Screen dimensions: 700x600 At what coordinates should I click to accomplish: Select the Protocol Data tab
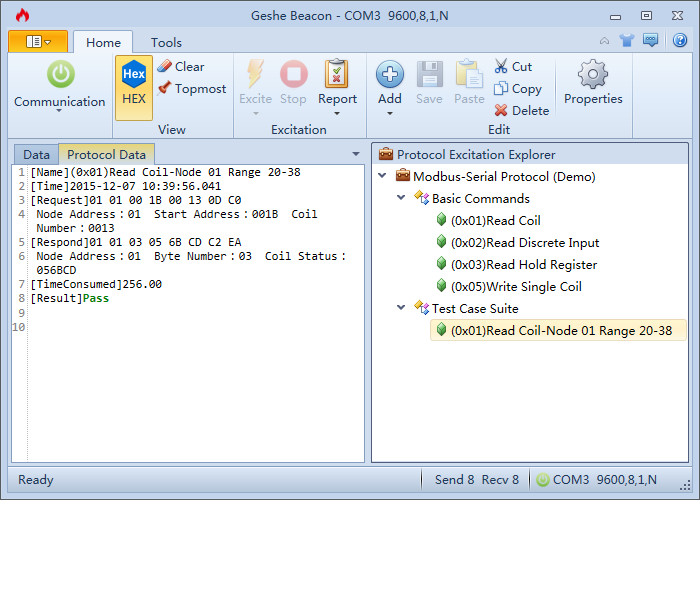pyautogui.click(x=106, y=154)
